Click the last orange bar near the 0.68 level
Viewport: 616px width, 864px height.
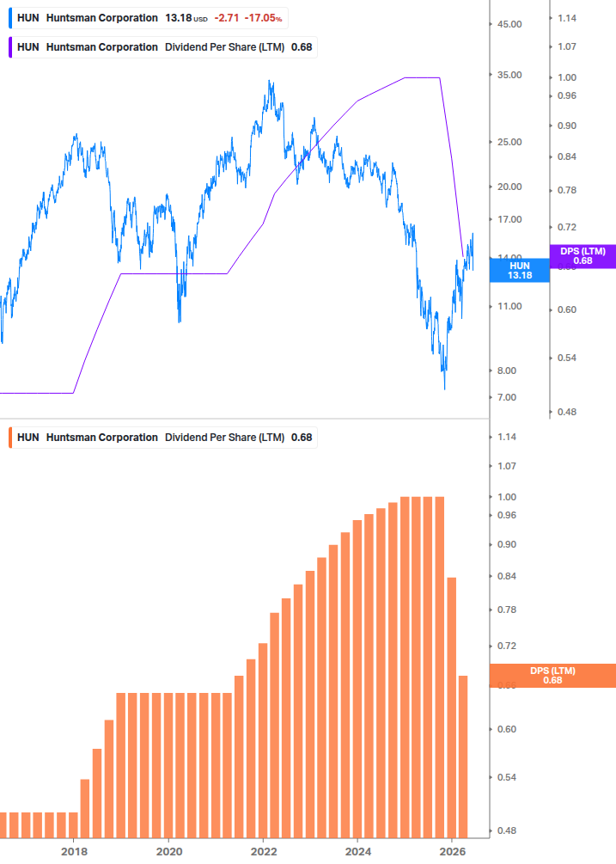pyautogui.click(x=464, y=757)
